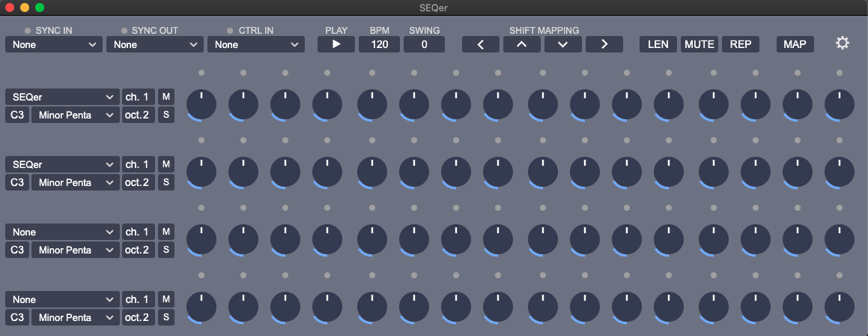Screen dimensions: 868x336
Task: Open the SYNC IN dropdown
Action: pos(54,44)
